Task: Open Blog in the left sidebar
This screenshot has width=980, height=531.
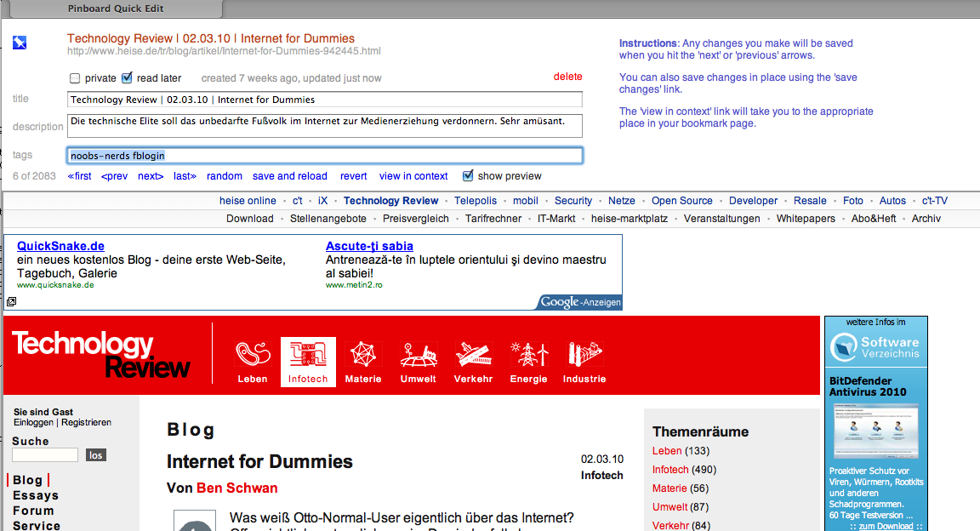Action: pos(27,480)
